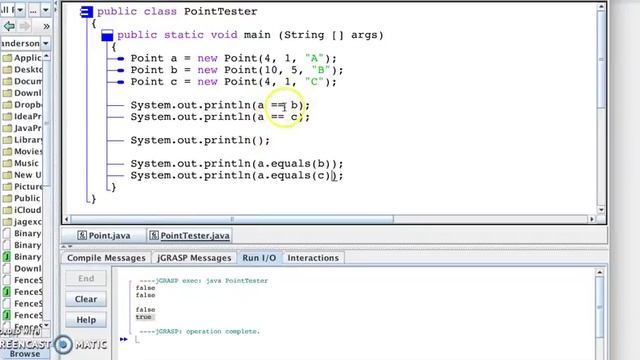Click the Run I/O scrollbar up arrow
Screen dimensions: 640x360
[600, 272]
